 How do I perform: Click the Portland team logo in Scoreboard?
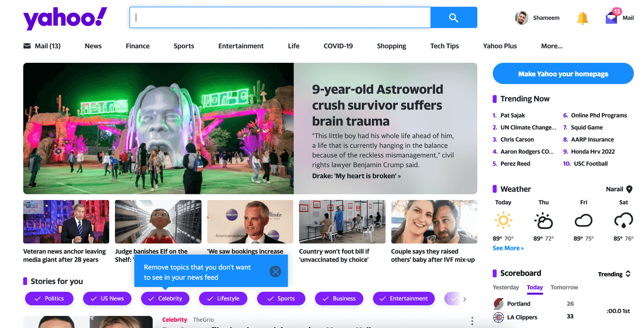click(x=498, y=304)
